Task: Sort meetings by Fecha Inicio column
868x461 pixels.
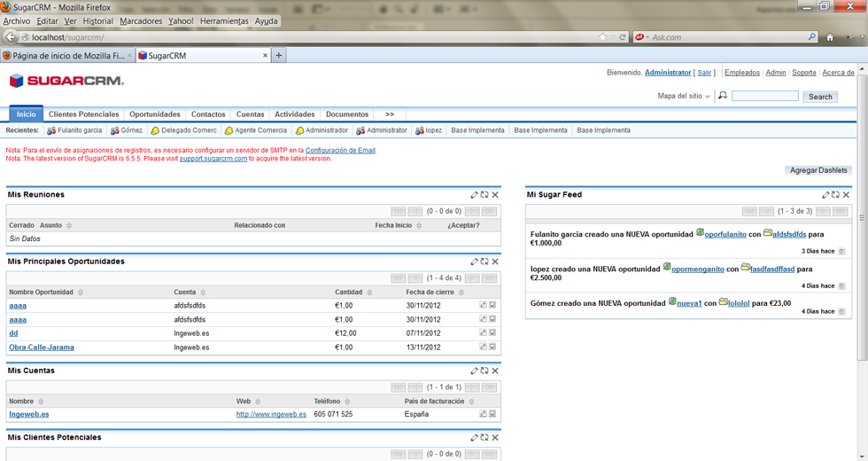Action: 398,225
